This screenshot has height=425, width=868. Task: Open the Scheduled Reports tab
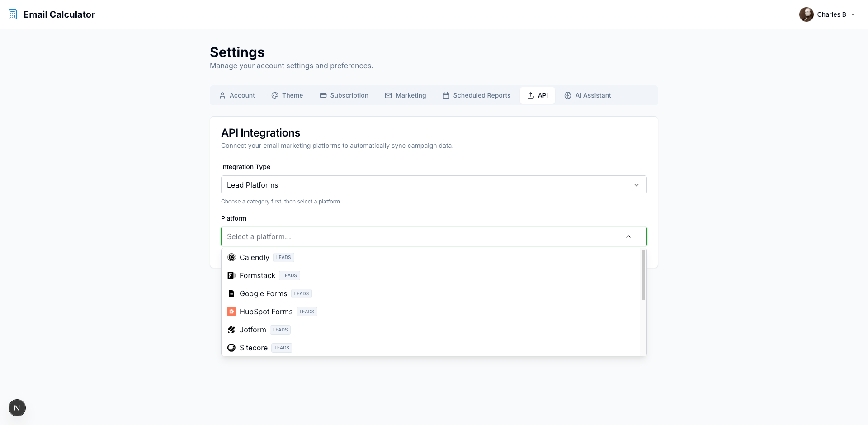[x=476, y=95]
